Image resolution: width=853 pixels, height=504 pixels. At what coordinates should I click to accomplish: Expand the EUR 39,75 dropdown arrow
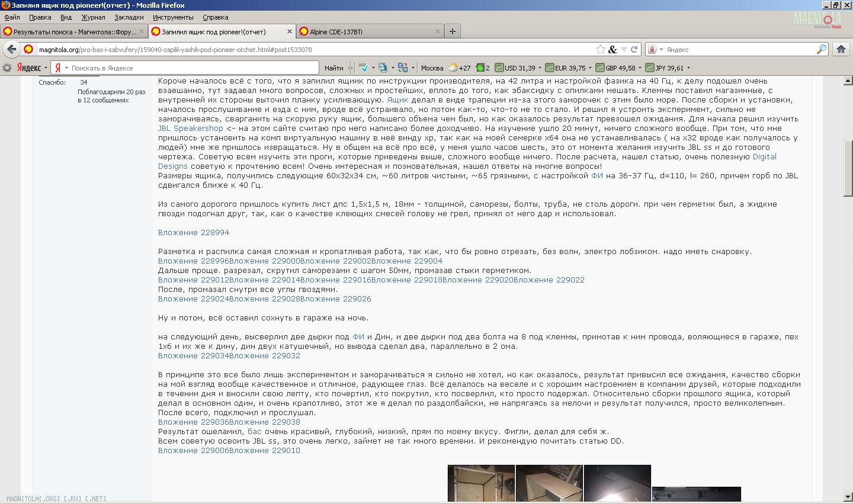[x=590, y=68]
